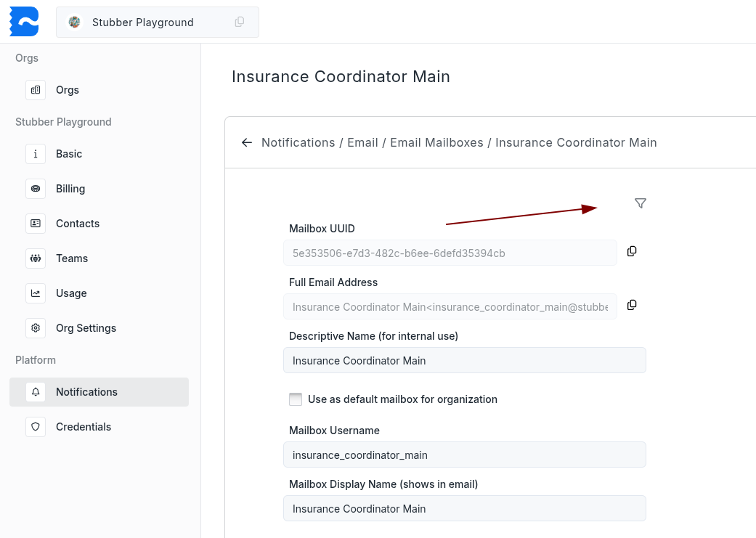Enable Use as default mailbox checkbox
The width and height of the screenshot is (756, 538).
pyautogui.click(x=296, y=399)
